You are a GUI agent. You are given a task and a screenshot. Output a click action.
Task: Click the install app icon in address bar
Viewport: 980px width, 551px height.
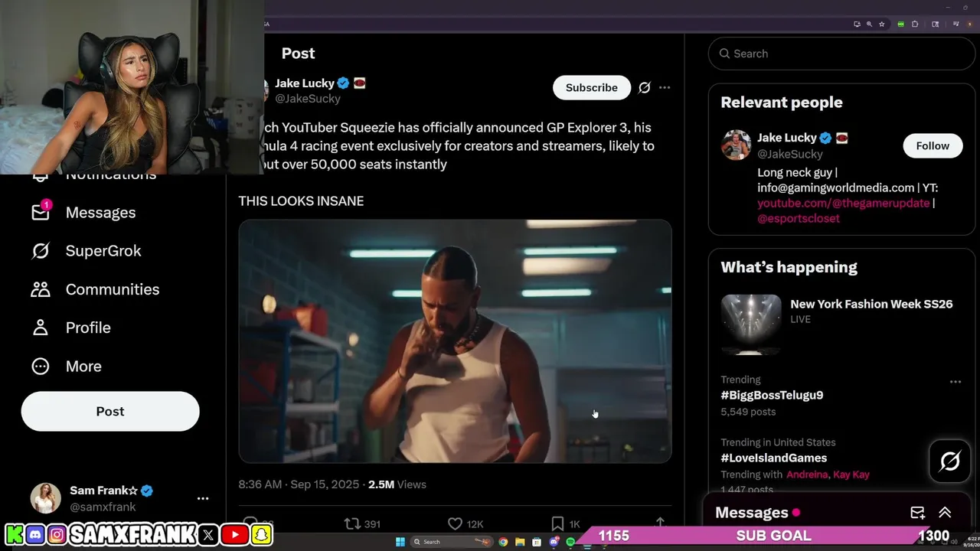click(x=857, y=24)
